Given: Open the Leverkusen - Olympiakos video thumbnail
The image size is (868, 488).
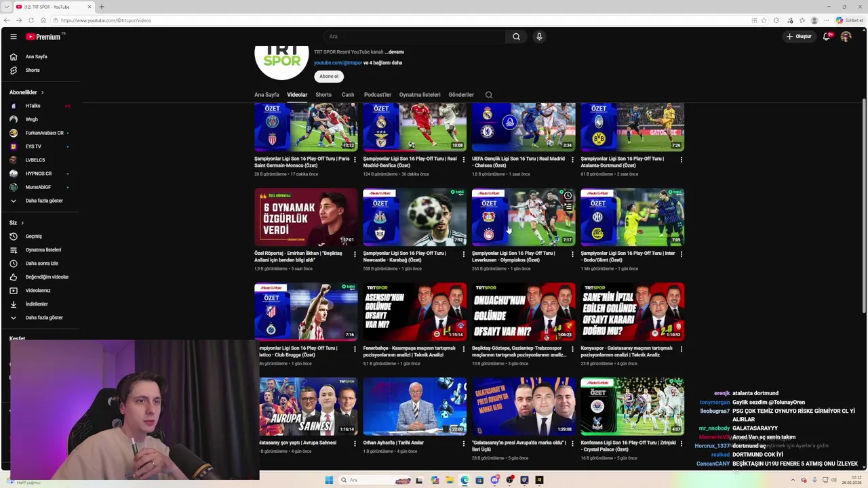Looking at the screenshot, I should [x=524, y=217].
